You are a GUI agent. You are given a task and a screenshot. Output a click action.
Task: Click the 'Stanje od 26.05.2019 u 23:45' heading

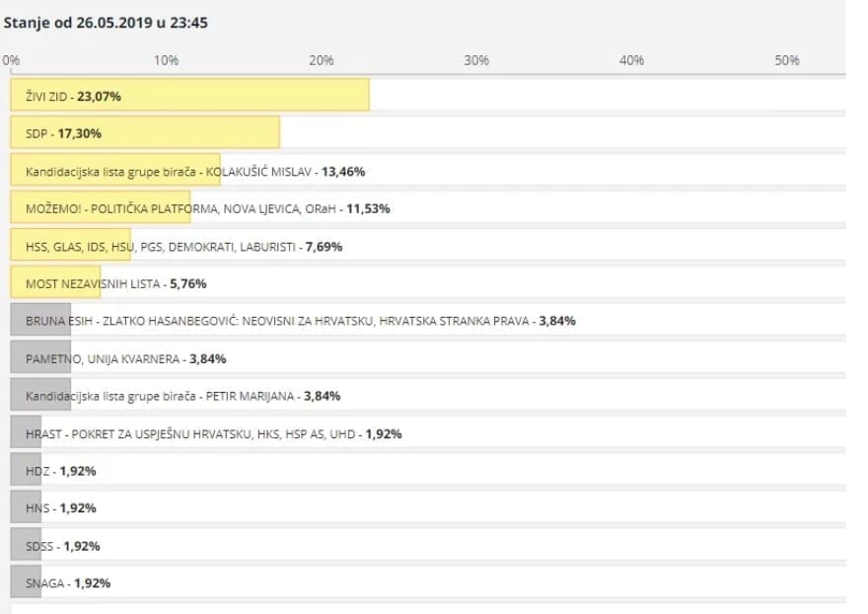pos(106,22)
